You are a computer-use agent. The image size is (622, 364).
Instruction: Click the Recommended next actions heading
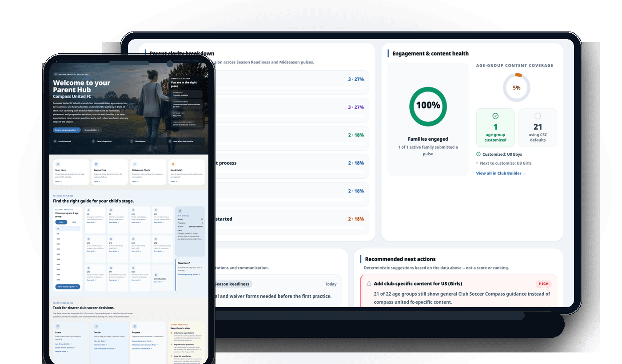pos(400,259)
